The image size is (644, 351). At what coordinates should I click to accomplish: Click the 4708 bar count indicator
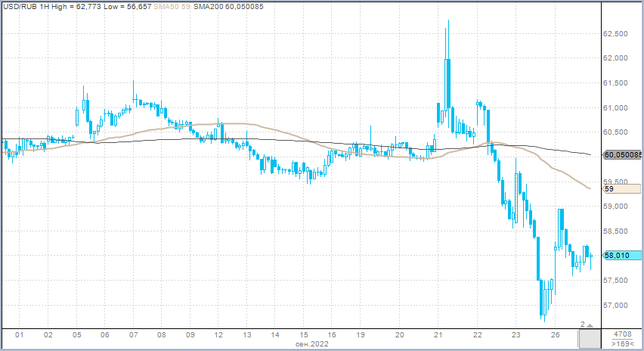tap(623, 334)
